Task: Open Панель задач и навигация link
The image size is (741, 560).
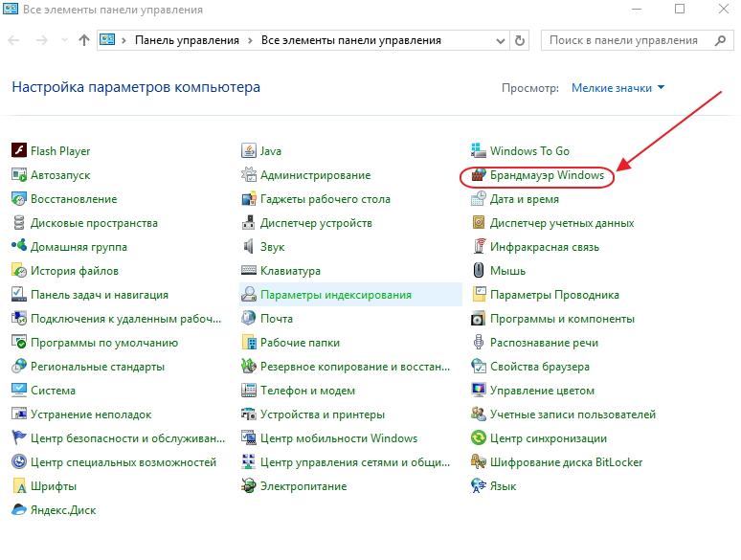Action: point(100,295)
